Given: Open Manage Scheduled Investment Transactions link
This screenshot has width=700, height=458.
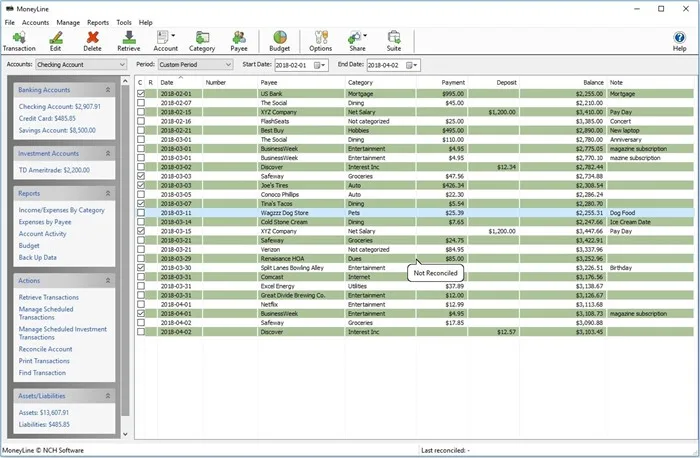Looking at the screenshot, I should [62, 333].
